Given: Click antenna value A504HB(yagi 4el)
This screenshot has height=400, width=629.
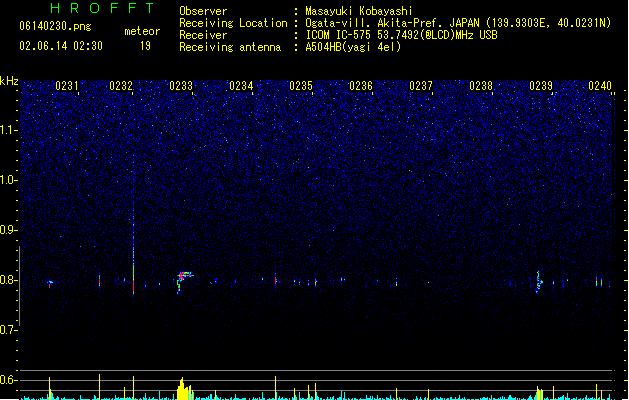Looking at the screenshot, I should pos(353,47).
